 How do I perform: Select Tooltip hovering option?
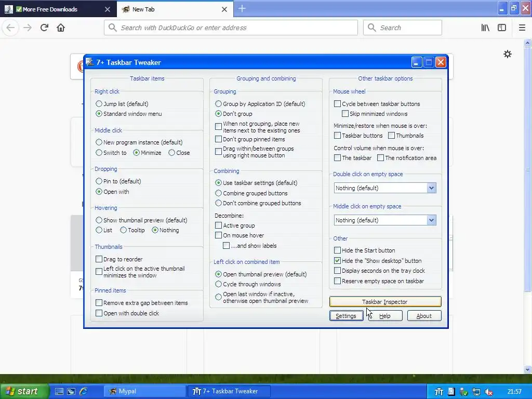(x=132, y=230)
